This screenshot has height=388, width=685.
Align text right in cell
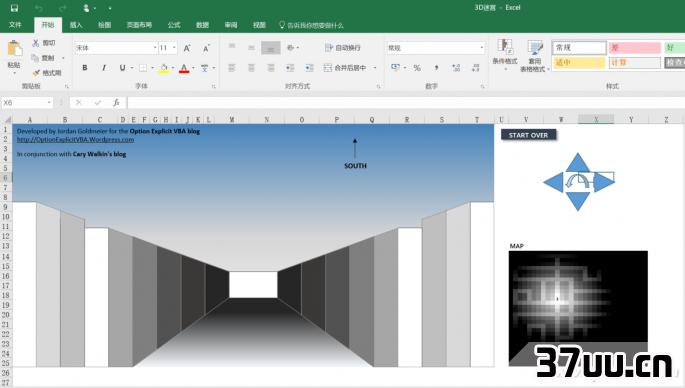(271, 68)
